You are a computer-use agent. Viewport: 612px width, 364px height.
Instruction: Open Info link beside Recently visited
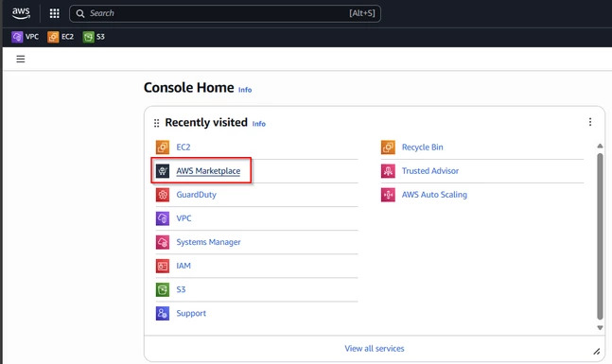point(259,124)
